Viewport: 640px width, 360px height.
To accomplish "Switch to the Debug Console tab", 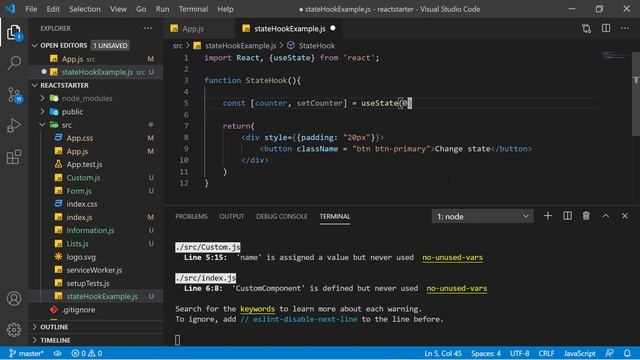I will point(282,216).
